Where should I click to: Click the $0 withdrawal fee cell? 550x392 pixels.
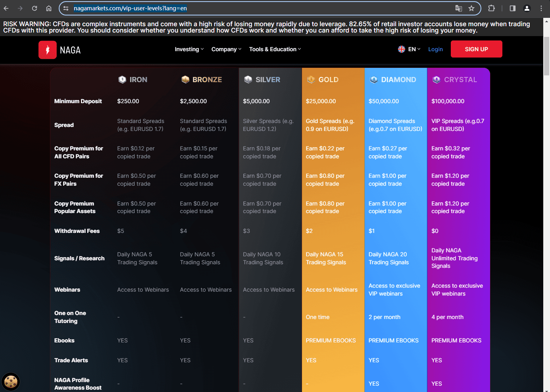(435, 231)
